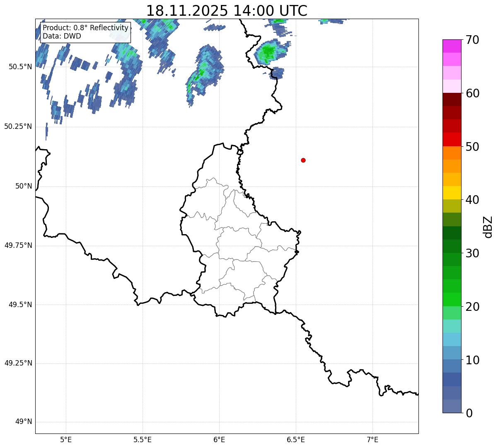Viewport: 498px width, 448px height.
Task: Click the 49.25°N latitude label
Action: 18,363
